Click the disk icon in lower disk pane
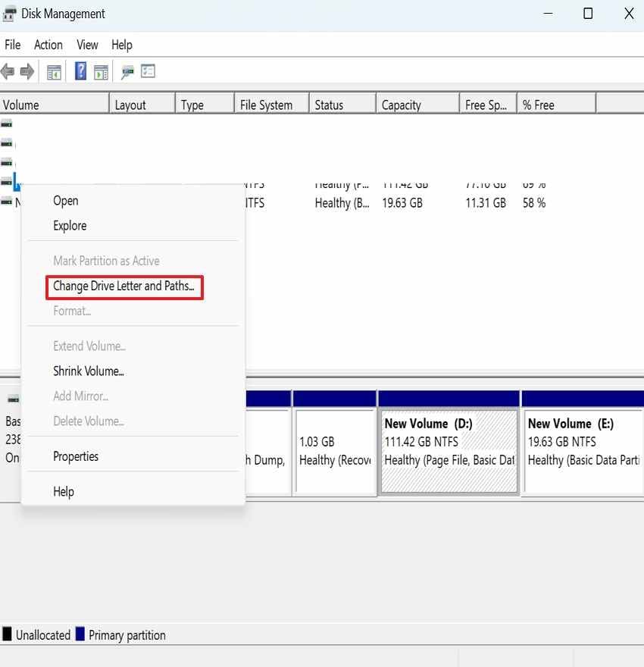Image resolution: width=644 pixels, height=667 pixels. tap(13, 399)
